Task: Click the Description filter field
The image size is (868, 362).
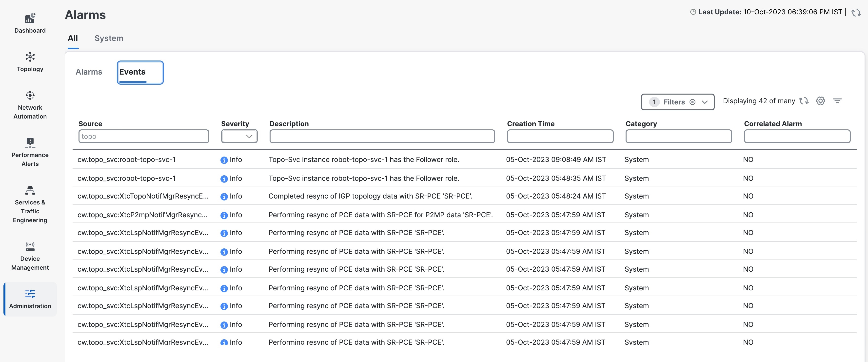Action: (x=382, y=136)
